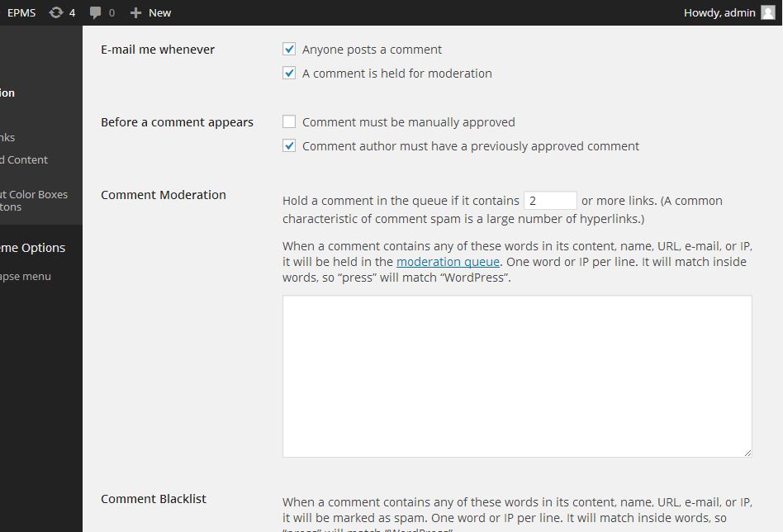Click the plus New content icon
The height and width of the screenshot is (532, 783).
136,13
